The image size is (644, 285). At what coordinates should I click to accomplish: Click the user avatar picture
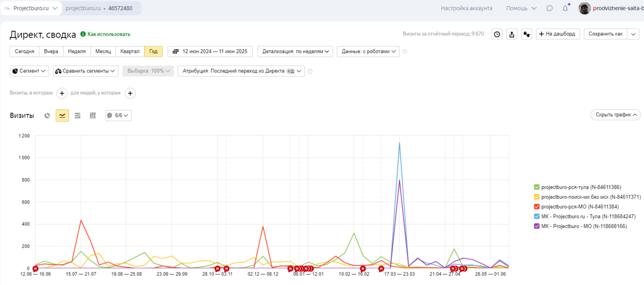[584, 8]
